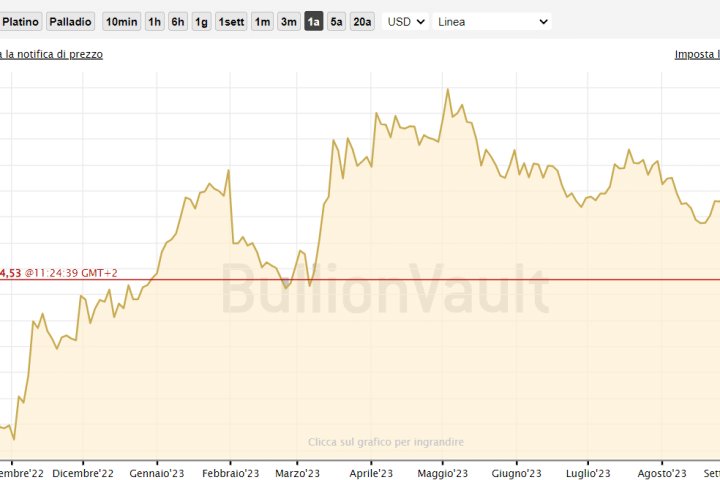Choose the 1h time range
This screenshot has height=480, width=720.
click(x=154, y=21)
